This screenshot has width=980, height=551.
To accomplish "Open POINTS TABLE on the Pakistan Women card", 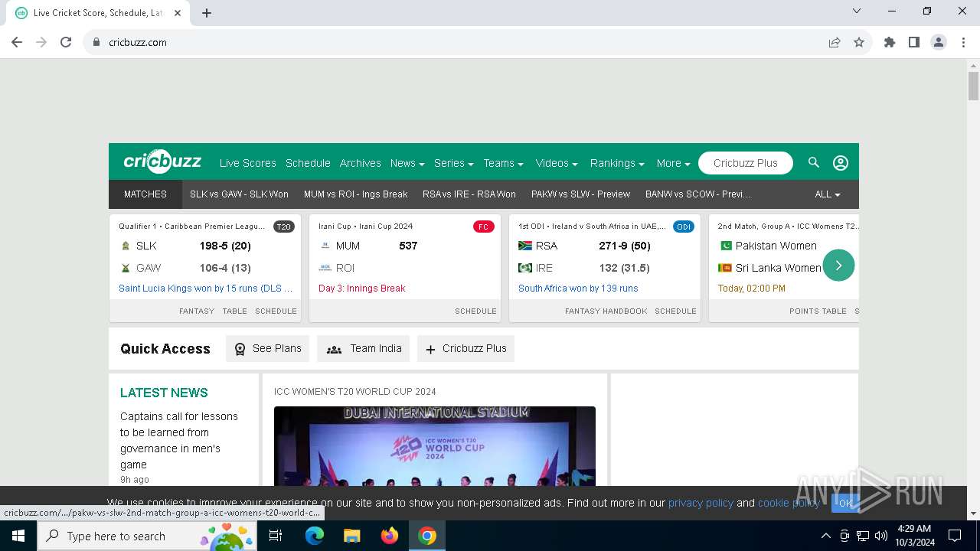I will click(818, 311).
